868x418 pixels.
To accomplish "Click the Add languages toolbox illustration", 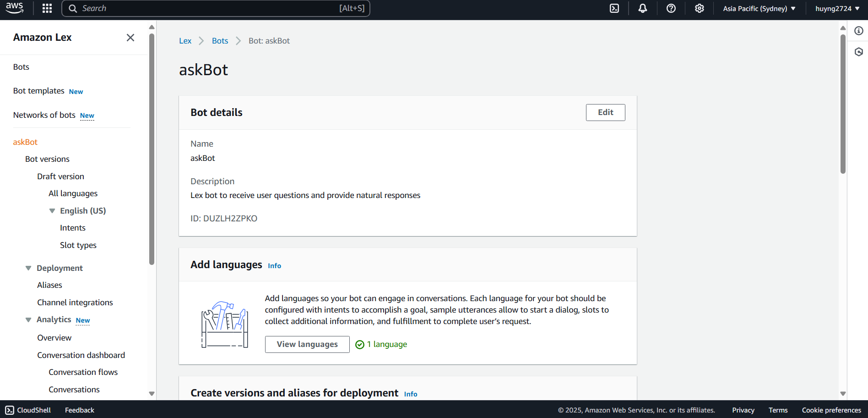I will 225,324.
